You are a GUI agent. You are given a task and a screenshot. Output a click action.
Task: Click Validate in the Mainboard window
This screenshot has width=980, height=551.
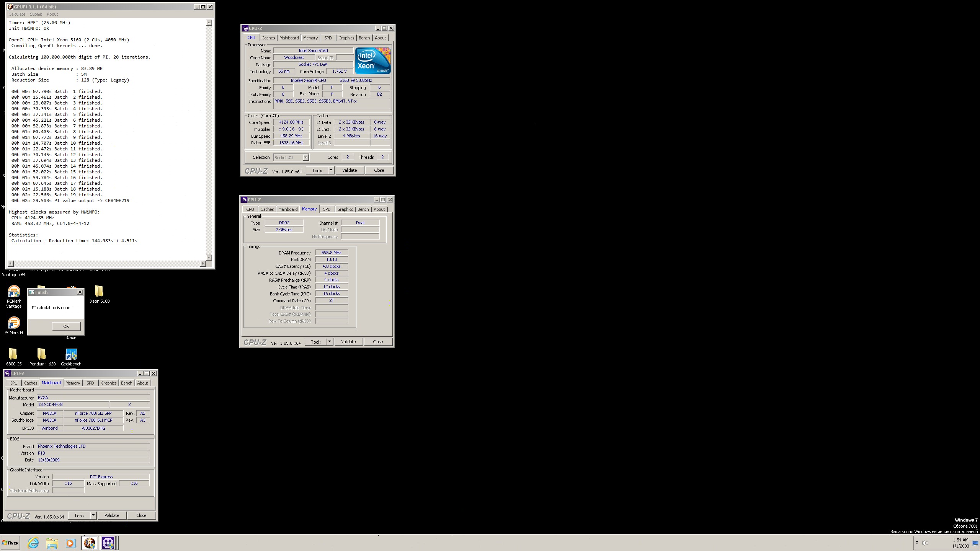pos(112,515)
